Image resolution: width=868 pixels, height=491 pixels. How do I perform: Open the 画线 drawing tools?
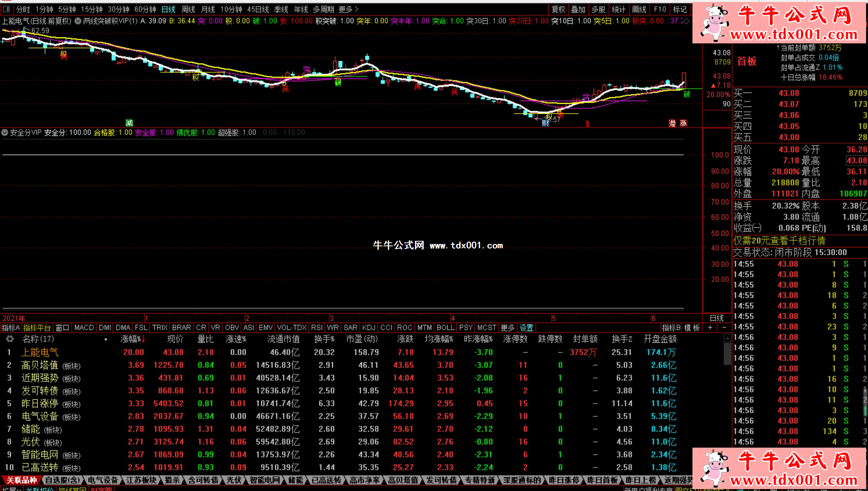pos(639,9)
